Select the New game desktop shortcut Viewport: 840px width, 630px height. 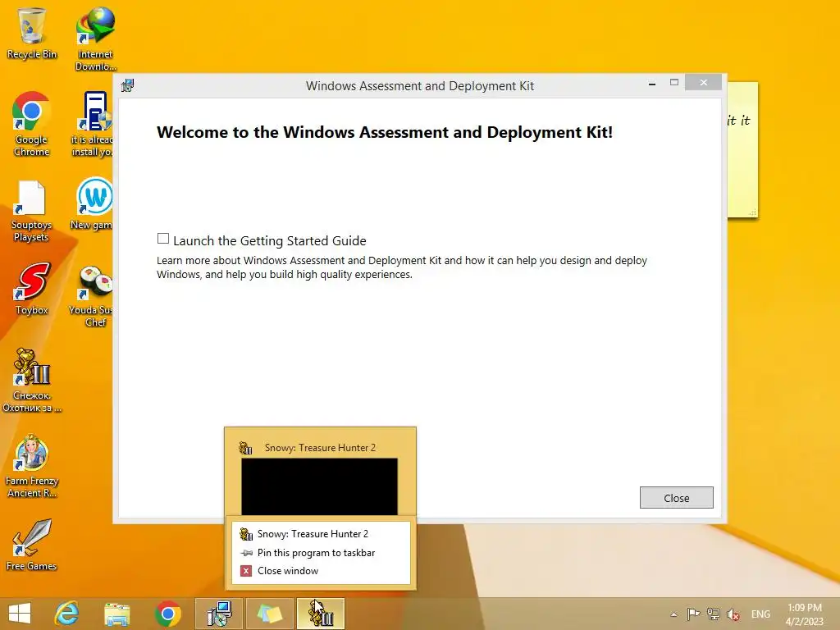pos(92,203)
